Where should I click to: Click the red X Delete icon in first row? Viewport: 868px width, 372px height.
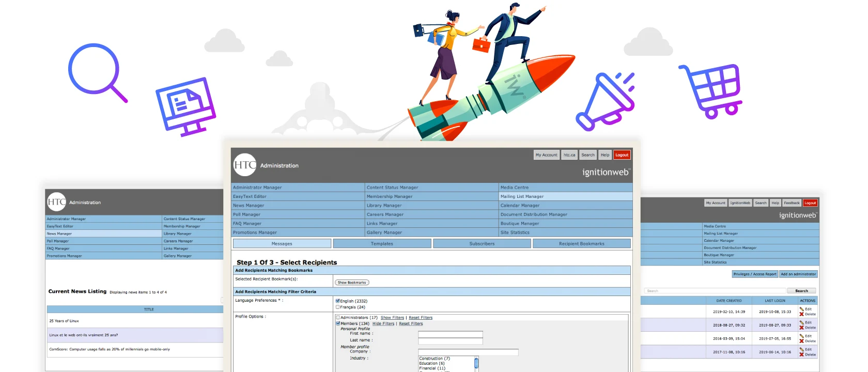pyautogui.click(x=802, y=314)
